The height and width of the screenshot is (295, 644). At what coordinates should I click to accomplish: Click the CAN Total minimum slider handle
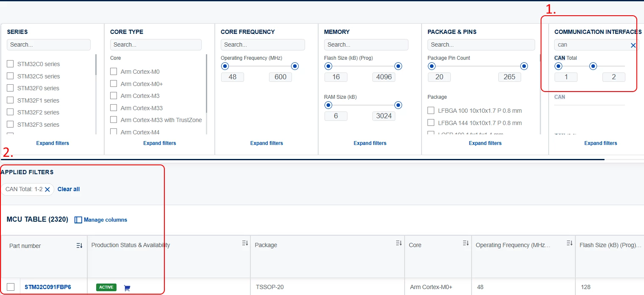(558, 66)
